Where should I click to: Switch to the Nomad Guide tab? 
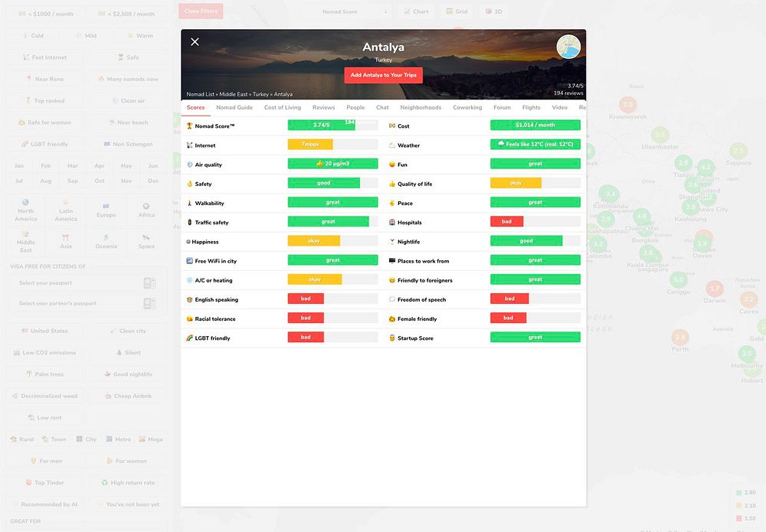click(x=234, y=107)
